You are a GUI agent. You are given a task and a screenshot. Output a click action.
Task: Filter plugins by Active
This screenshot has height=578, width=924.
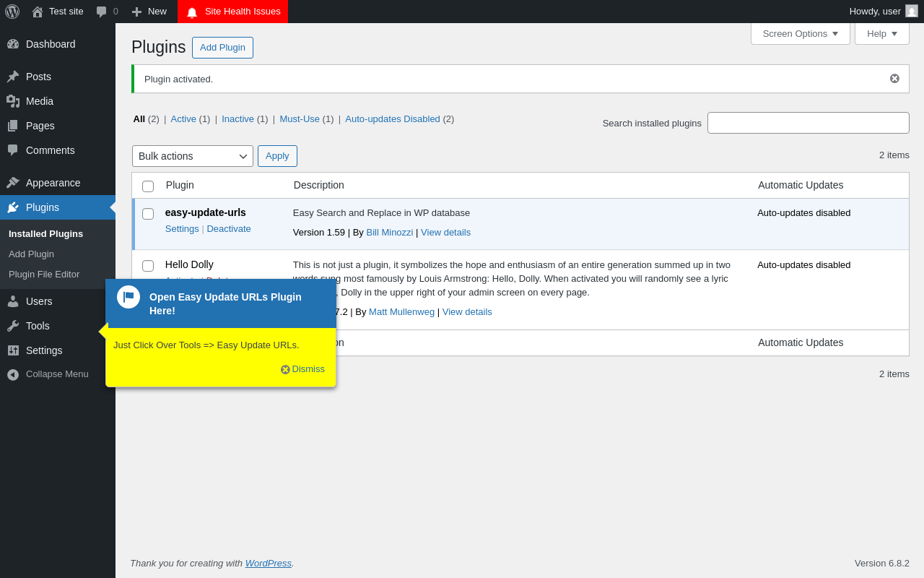pyautogui.click(x=183, y=118)
